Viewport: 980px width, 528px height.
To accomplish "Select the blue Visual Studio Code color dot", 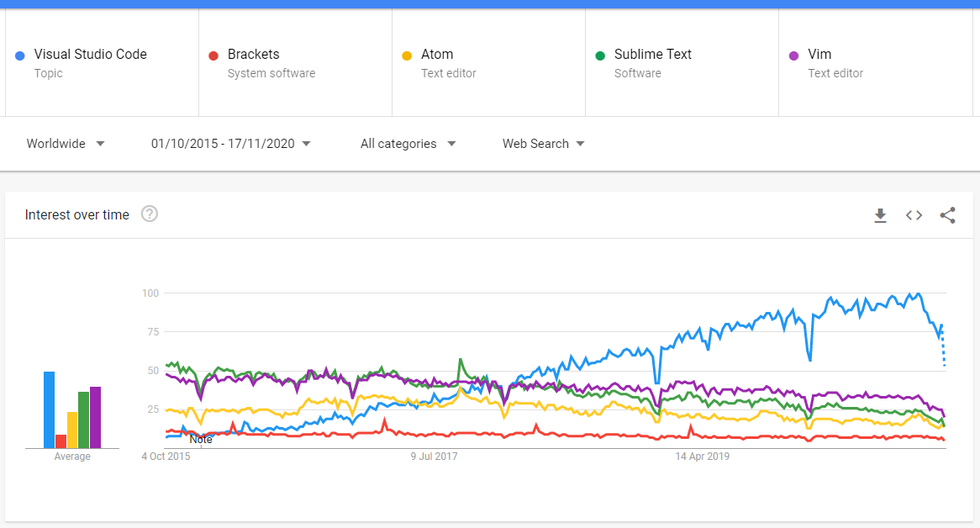I will 19,55.
